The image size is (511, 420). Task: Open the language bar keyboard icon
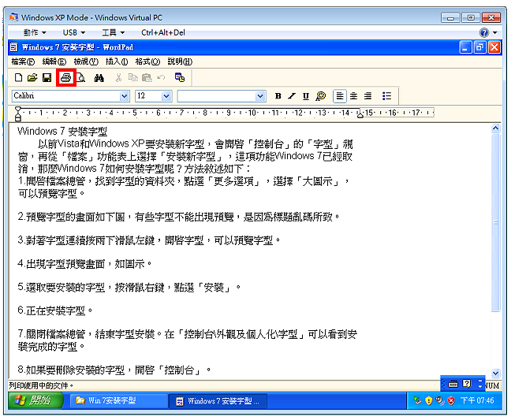pos(453,385)
